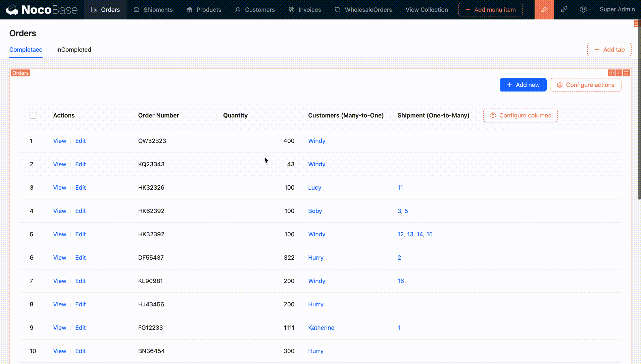
Task: Open the plugin manager plug icon
Action: pyautogui.click(x=564, y=10)
